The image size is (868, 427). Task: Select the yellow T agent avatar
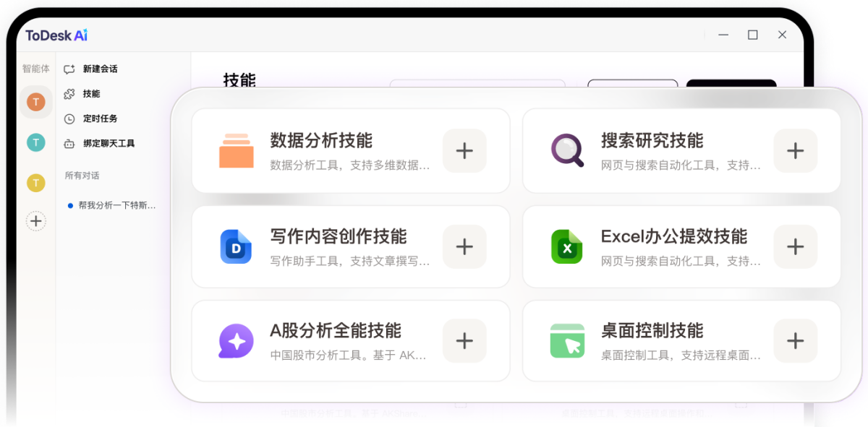click(x=35, y=183)
